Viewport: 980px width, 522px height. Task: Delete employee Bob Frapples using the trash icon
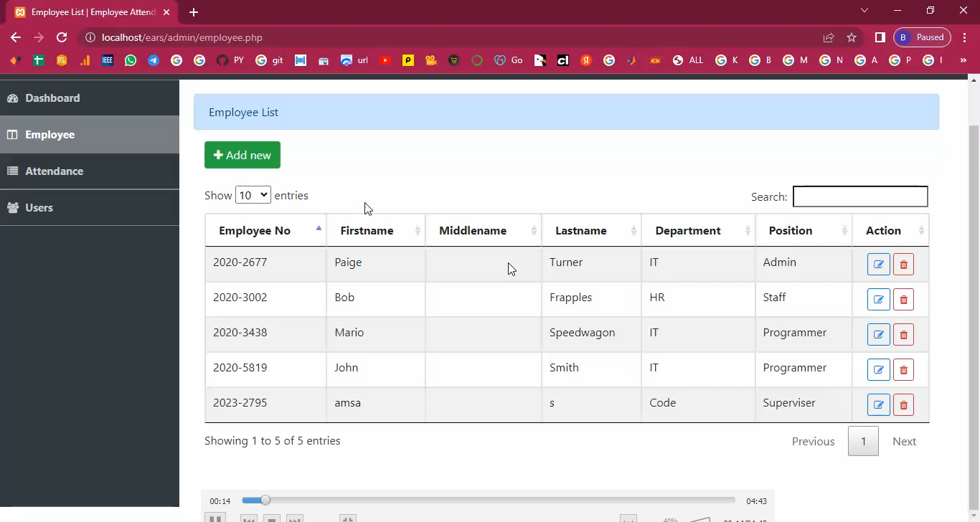pos(903,300)
